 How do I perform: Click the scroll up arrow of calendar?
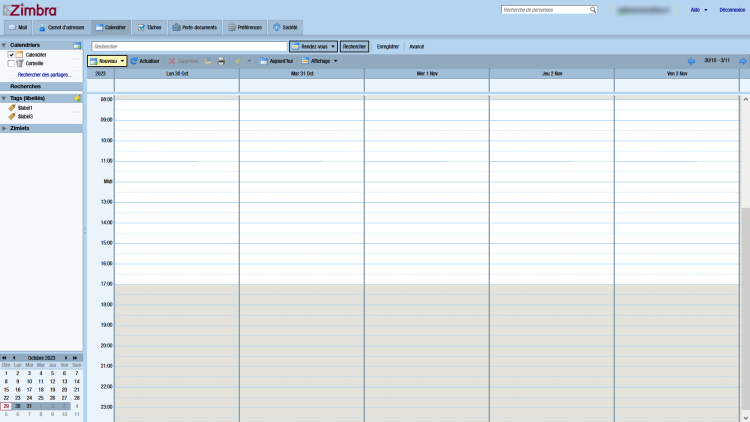[x=745, y=99]
